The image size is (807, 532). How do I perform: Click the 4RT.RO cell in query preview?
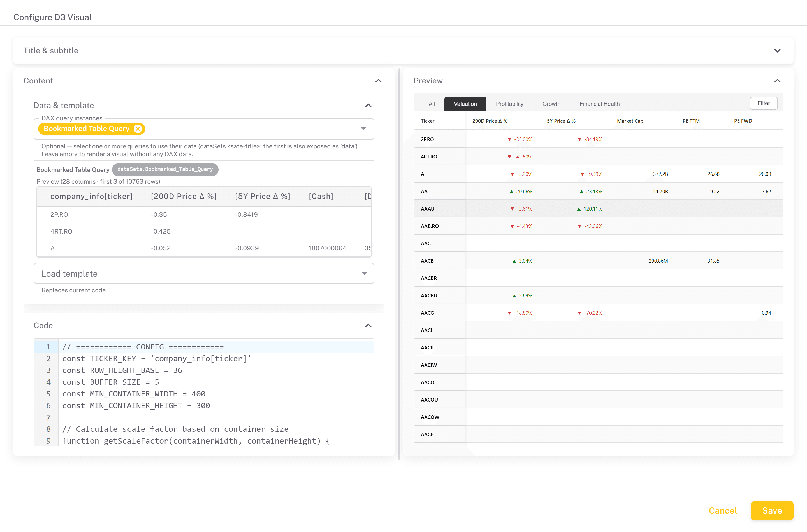pyautogui.click(x=61, y=231)
